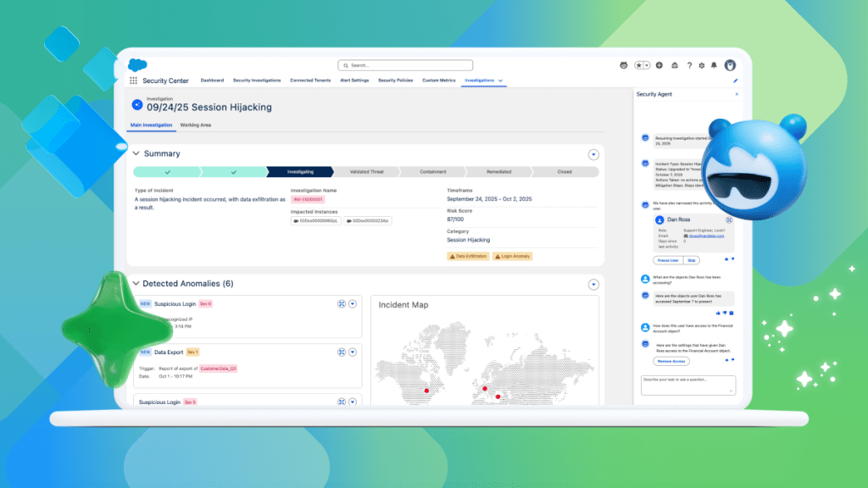Toggle the favorites star in the header

pos(638,64)
